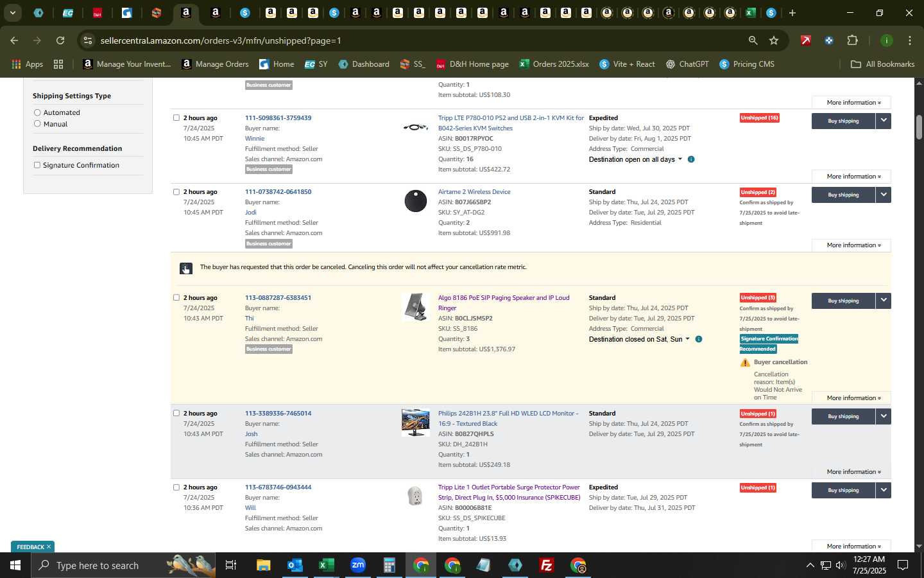The image size is (924, 578).
Task: Open File Explorer from taskbar
Action: coord(264,565)
